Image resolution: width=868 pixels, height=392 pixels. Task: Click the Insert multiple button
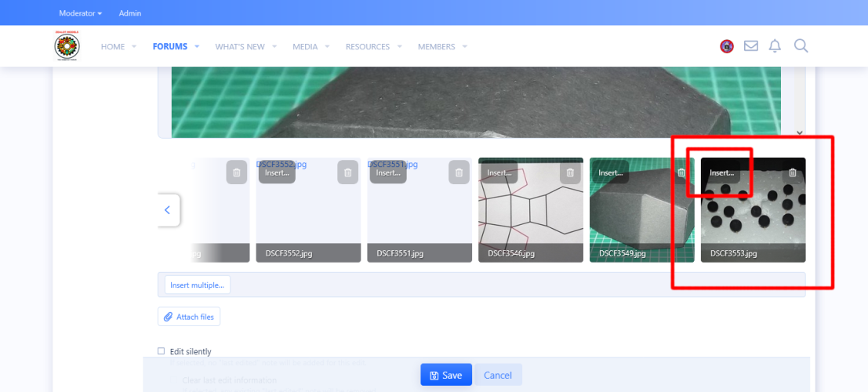197,285
